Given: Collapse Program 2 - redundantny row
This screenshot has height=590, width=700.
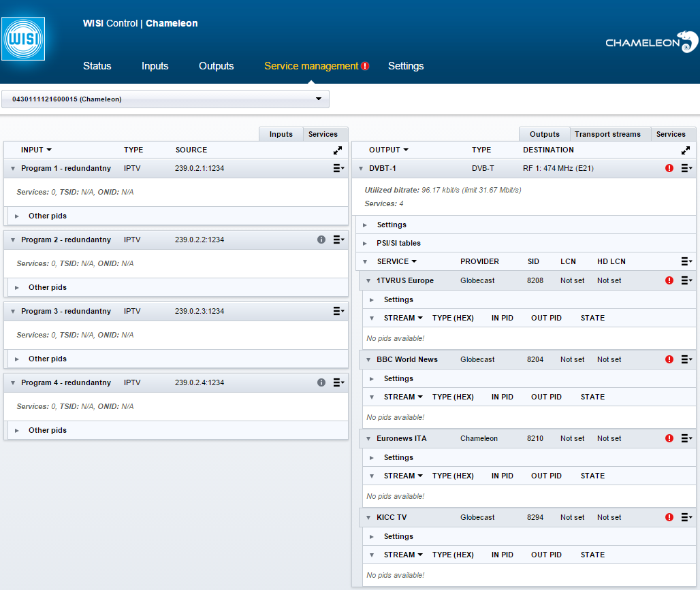Looking at the screenshot, I should [13, 240].
